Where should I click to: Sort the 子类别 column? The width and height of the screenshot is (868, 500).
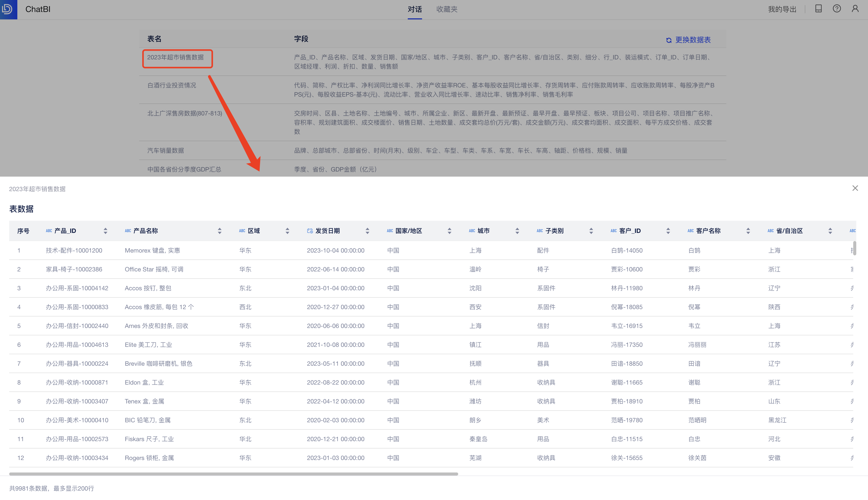point(591,231)
